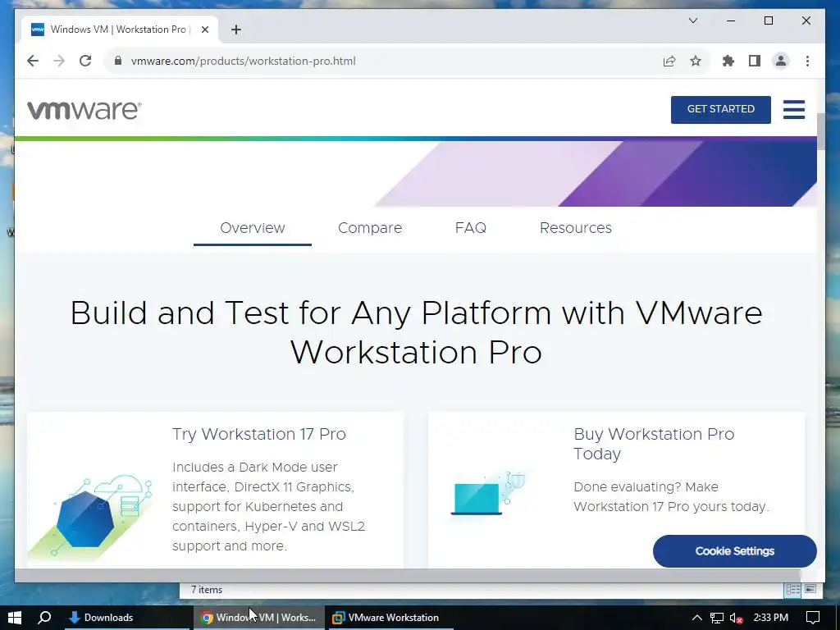Open Cookie Settings

tap(734, 551)
